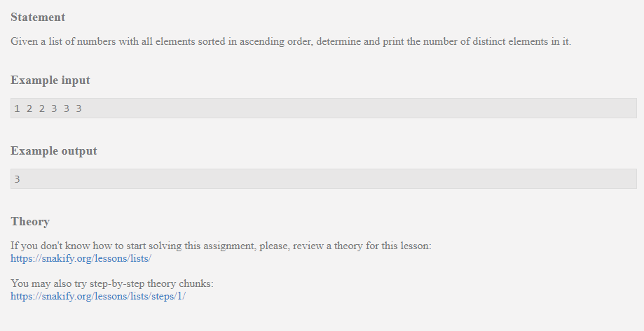This screenshot has height=331, width=644.
Task: Click the 3 in example output
Action: (17, 179)
